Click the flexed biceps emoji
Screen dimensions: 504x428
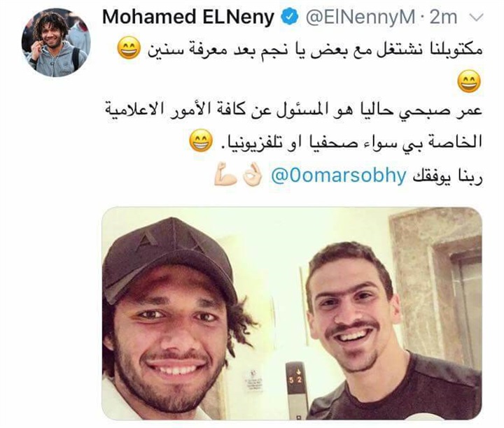click(225, 174)
